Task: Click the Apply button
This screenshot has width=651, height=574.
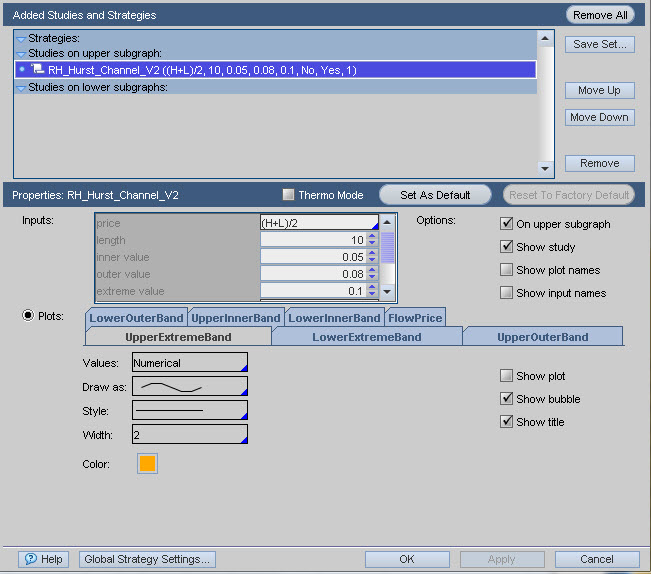Action: click(x=502, y=559)
